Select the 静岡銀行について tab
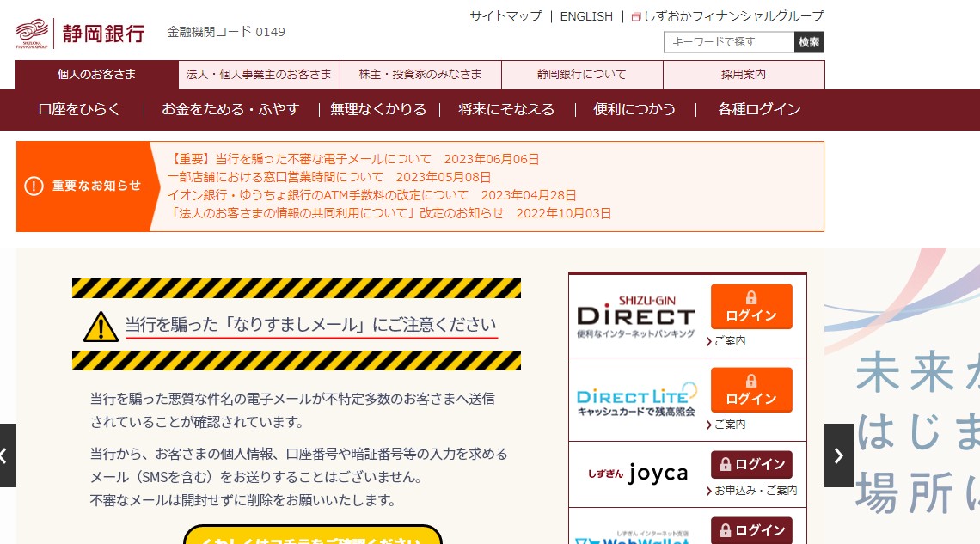 point(582,74)
